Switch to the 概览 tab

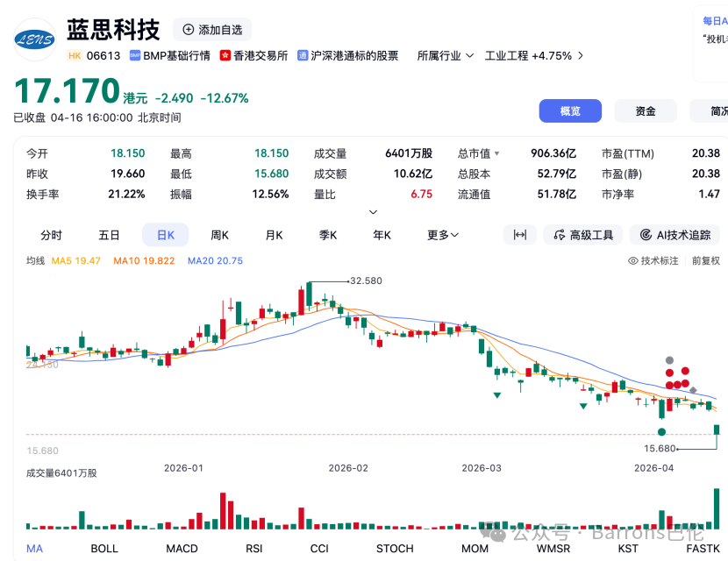(570, 111)
